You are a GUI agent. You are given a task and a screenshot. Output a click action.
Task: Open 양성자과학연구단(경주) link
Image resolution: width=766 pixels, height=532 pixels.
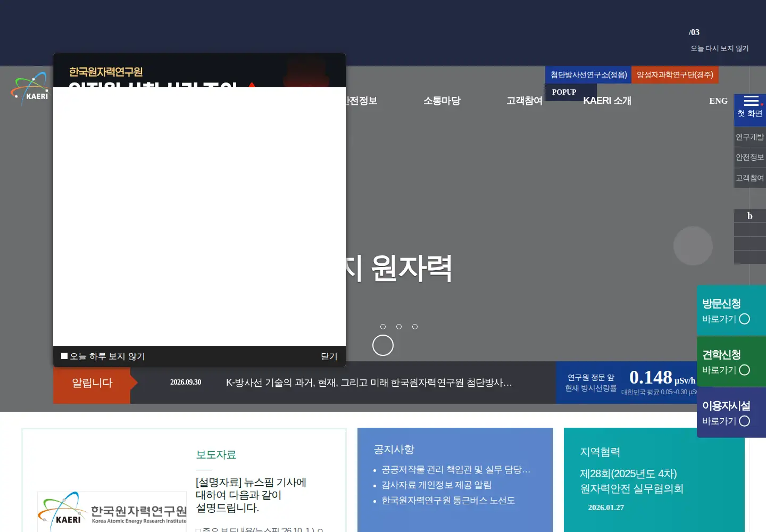(675, 75)
